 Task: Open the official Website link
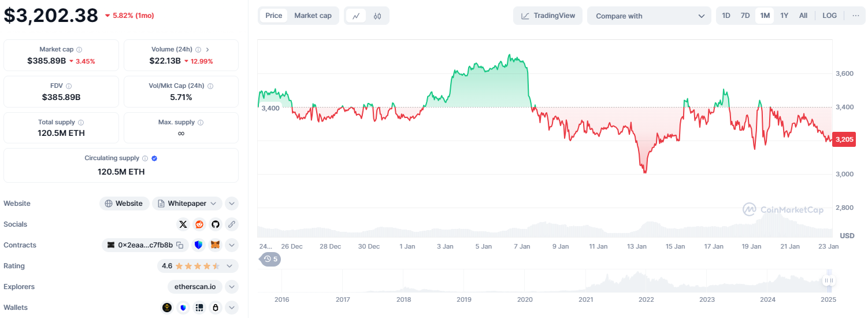click(x=124, y=204)
